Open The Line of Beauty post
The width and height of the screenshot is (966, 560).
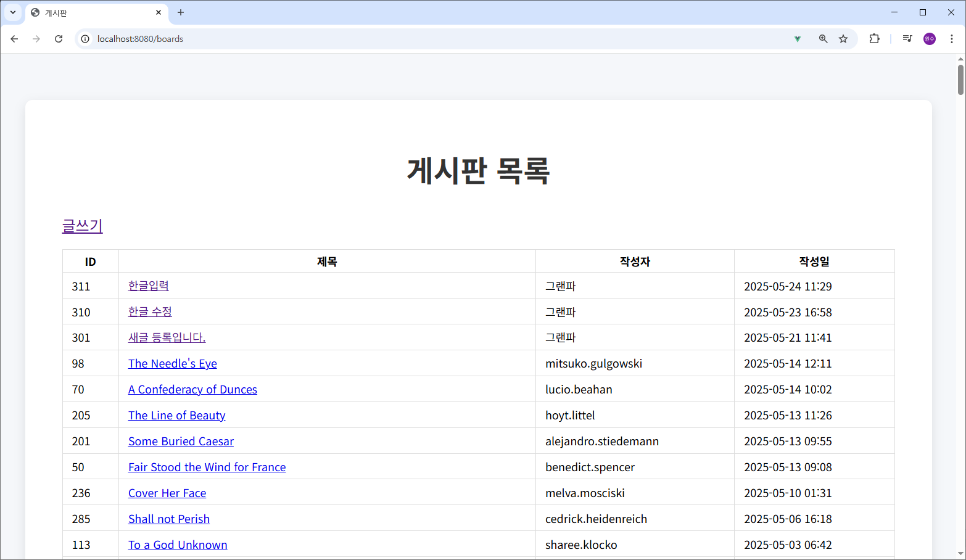click(x=177, y=415)
